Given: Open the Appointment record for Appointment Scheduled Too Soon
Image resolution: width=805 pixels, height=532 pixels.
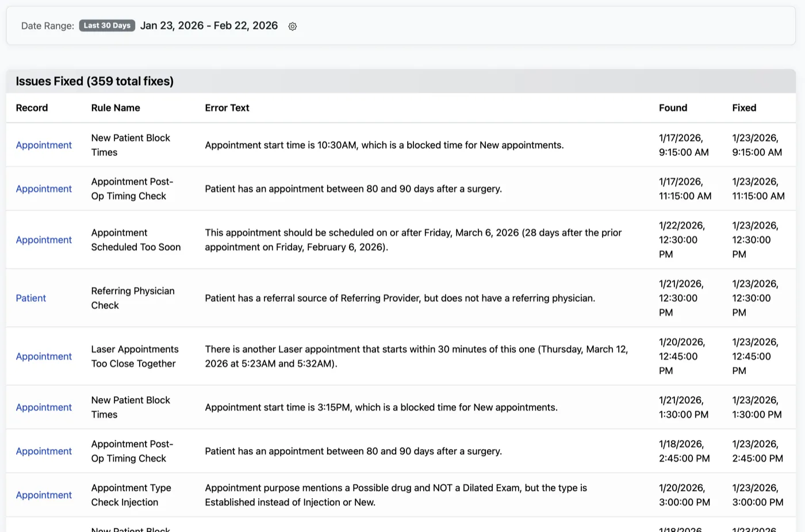Looking at the screenshot, I should pyautogui.click(x=44, y=240).
